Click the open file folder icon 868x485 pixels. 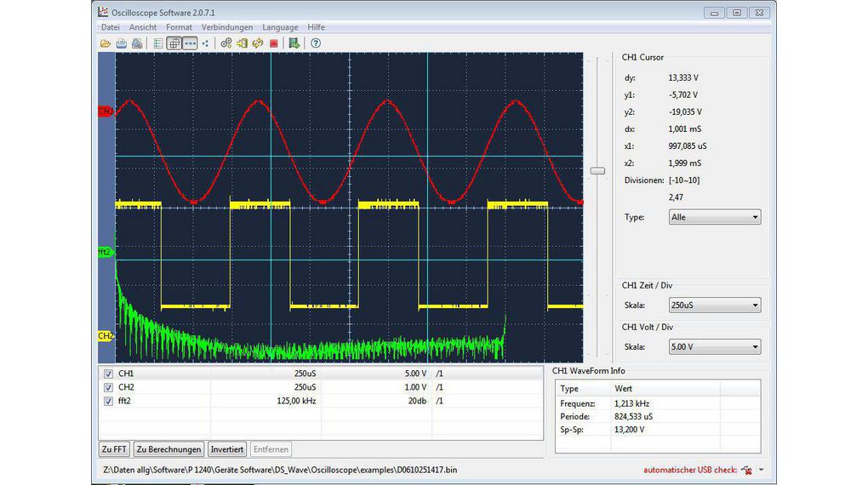coord(106,43)
